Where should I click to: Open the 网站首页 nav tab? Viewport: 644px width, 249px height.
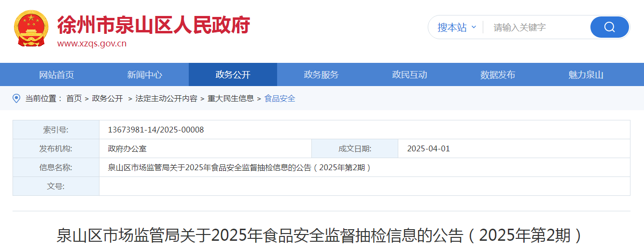click(x=56, y=74)
